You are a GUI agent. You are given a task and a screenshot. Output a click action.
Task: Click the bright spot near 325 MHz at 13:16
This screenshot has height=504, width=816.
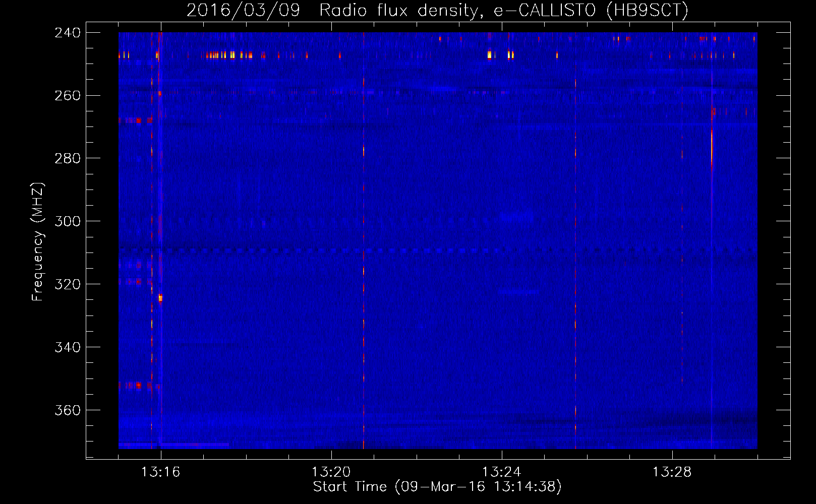[160, 298]
